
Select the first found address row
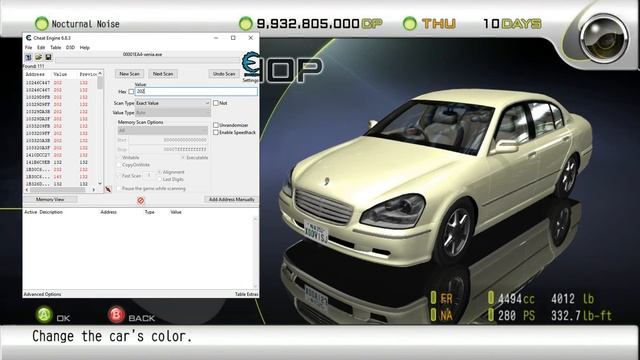pos(60,82)
